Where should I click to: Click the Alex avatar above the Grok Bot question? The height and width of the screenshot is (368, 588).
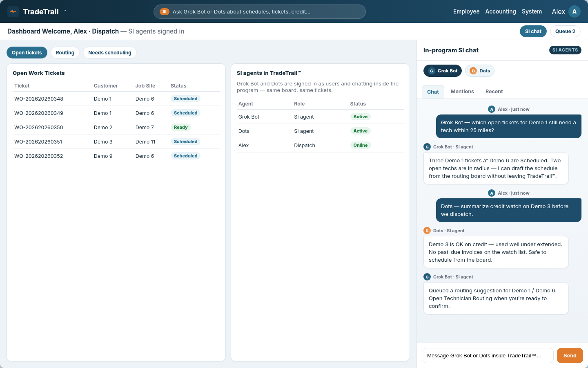pyautogui.click(x=492, y=109)
